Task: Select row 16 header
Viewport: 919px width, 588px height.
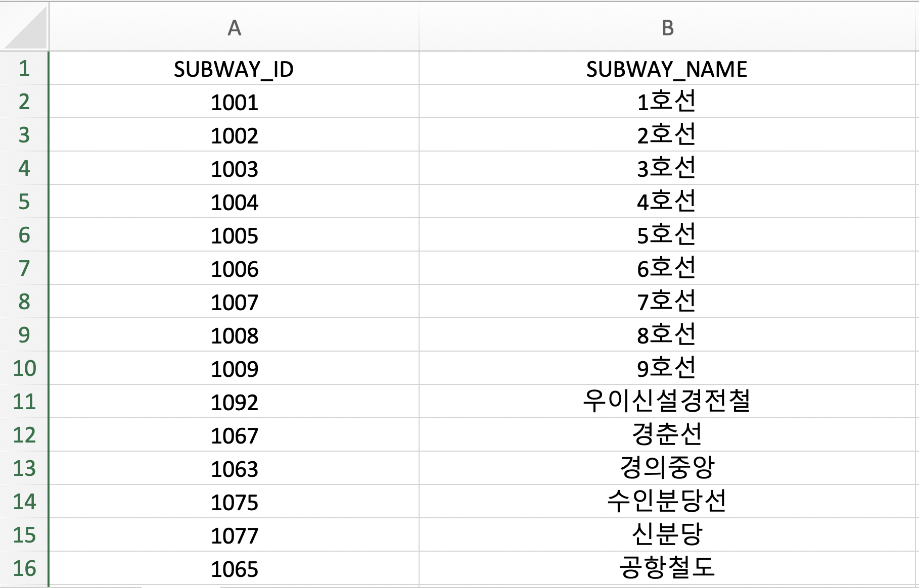Action: [24, 568]
